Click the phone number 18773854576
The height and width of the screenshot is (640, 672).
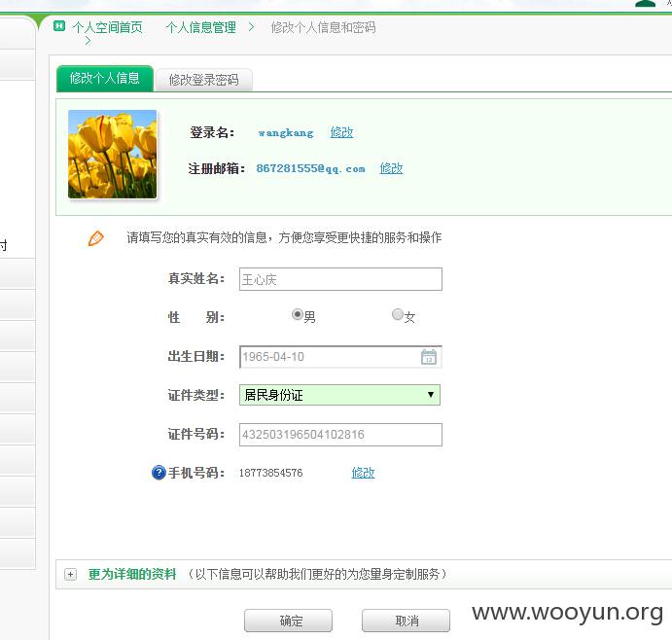coord(271,473)
